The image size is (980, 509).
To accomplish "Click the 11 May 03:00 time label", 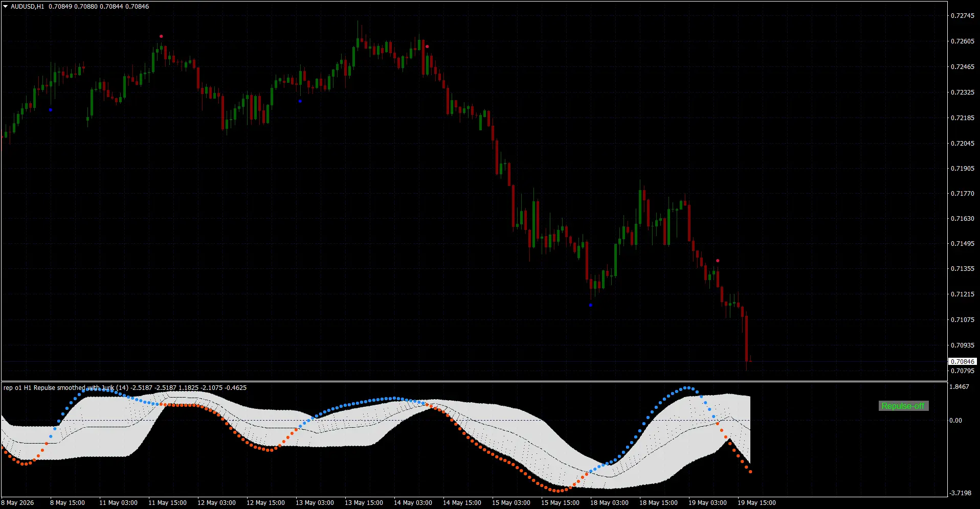I will coord(118,503).
